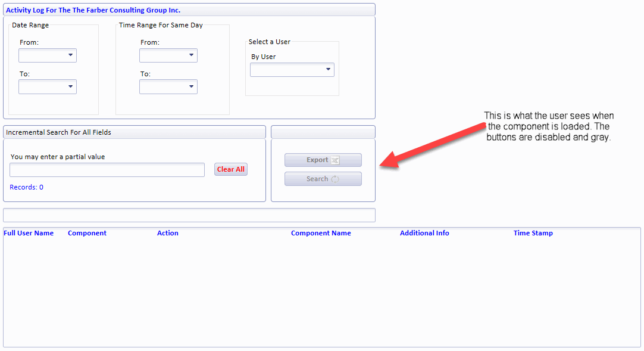Click the Search button label

317,179
